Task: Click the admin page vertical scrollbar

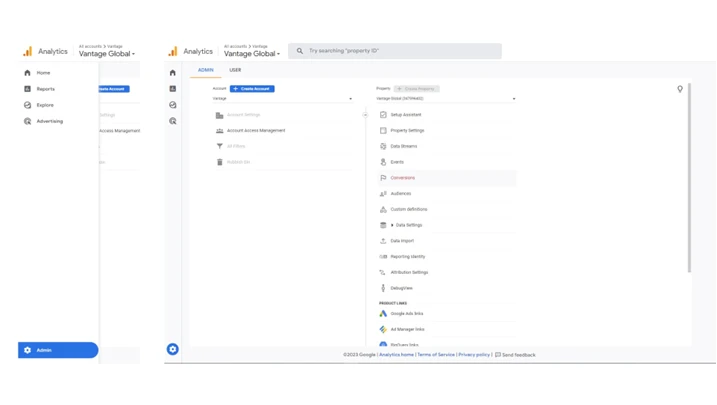Action: pyautogui.click(x=689, y=178)
